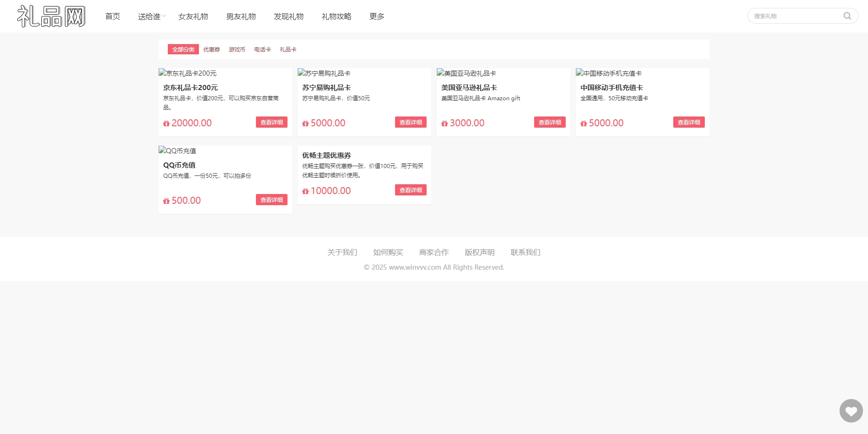Viewport: 868px width, 434px height.
Task: Click the heart icon at bottom right
Action: [851, 410]
